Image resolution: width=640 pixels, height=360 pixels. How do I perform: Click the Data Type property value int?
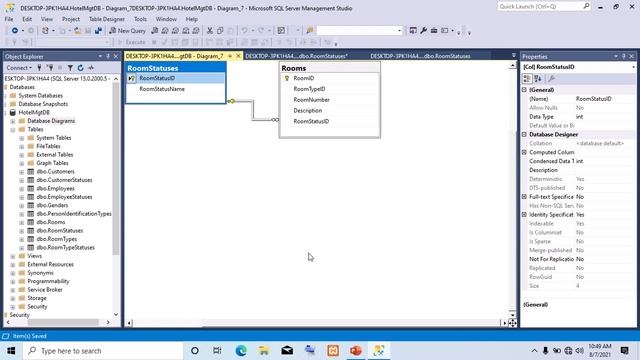click(x=579, y=117)
